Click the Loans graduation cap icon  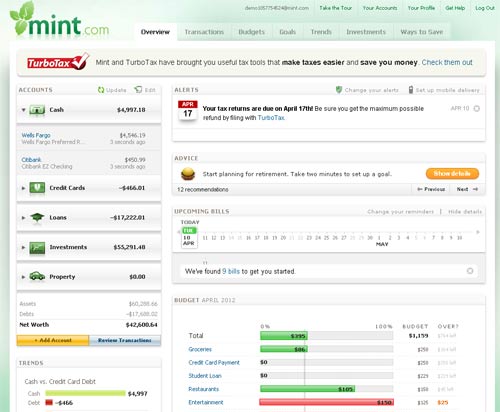tap(37, 218)
